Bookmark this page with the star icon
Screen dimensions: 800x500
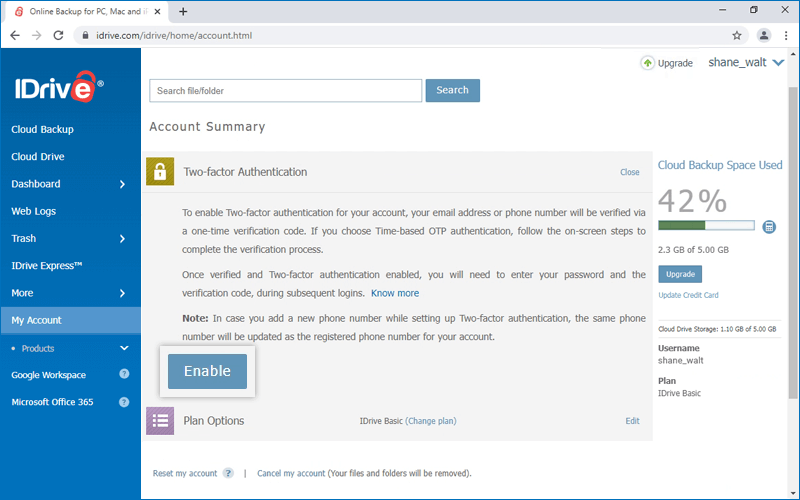tap(737, 35)
